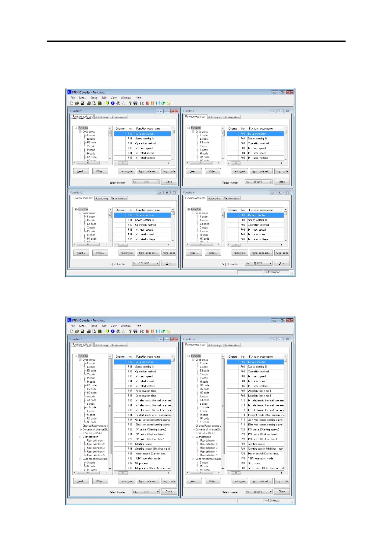This screenshot has height=555, width=392.
Task: Click blue info icon in two-window screenshot toolbar
Action: click(x=113, y=331)
